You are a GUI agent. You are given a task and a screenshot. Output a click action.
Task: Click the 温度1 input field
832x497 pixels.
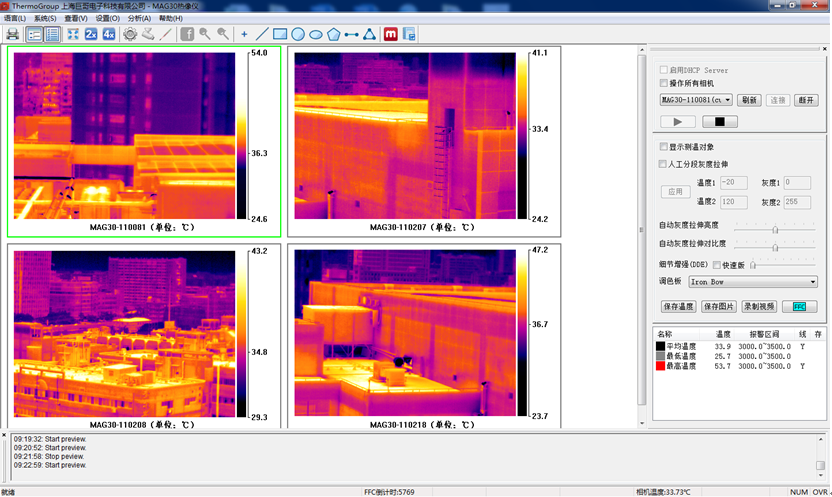click(734, 182)
